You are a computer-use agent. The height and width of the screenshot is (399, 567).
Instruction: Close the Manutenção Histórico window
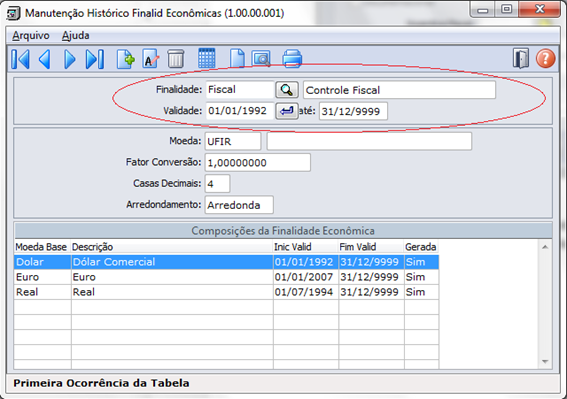[539, 9]
